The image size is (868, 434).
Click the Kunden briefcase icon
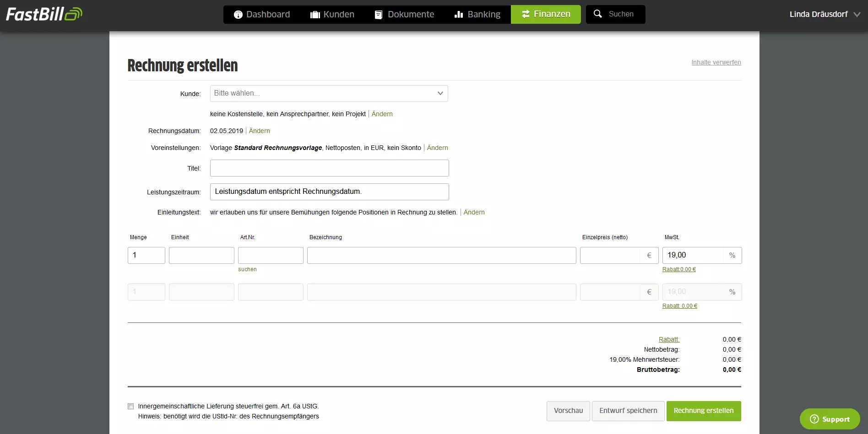tap(315, 15)
